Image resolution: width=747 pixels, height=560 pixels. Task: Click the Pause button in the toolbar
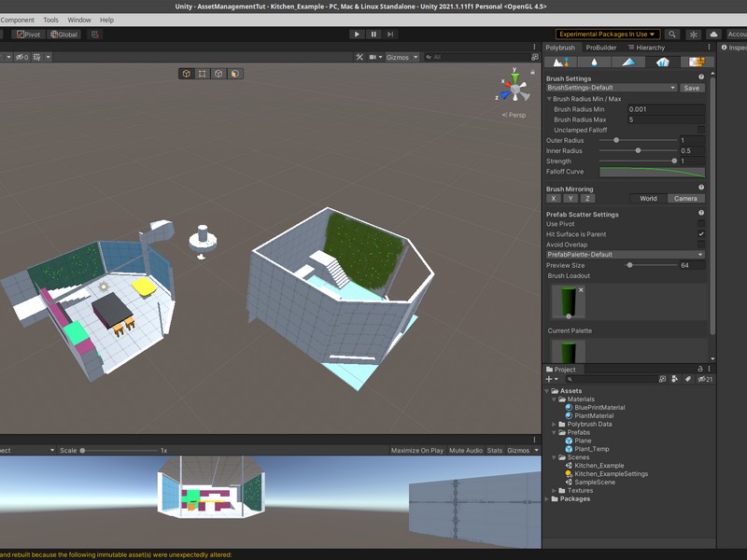click(373, 35)
